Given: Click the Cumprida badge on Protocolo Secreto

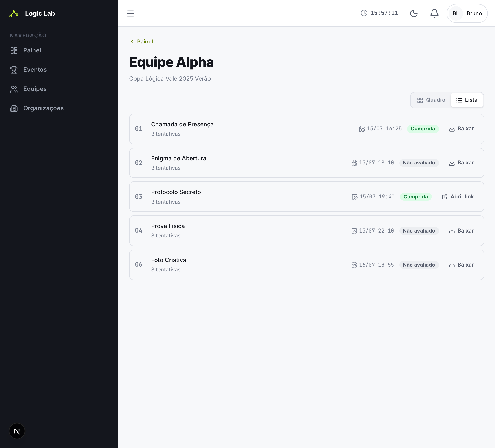Looking at the screenshot, I should pos(415,197).
